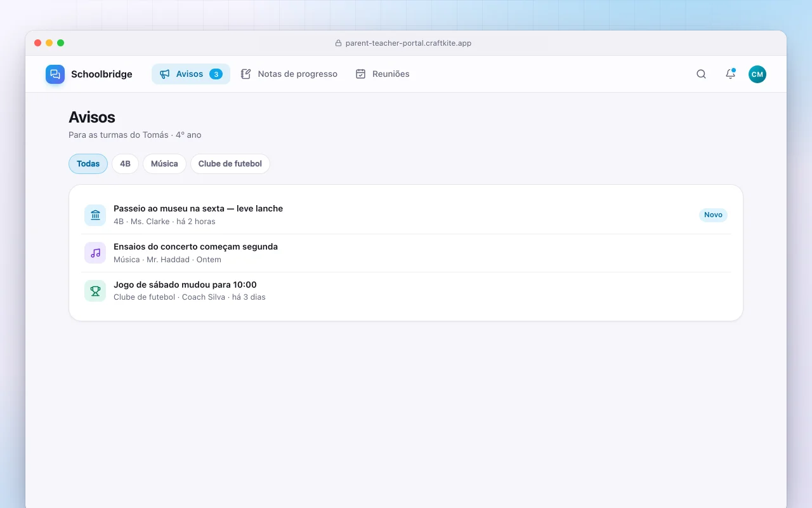812x508 pixels.
Task: Filter notices by Clube de futebol
Action: tap(230, 164)
